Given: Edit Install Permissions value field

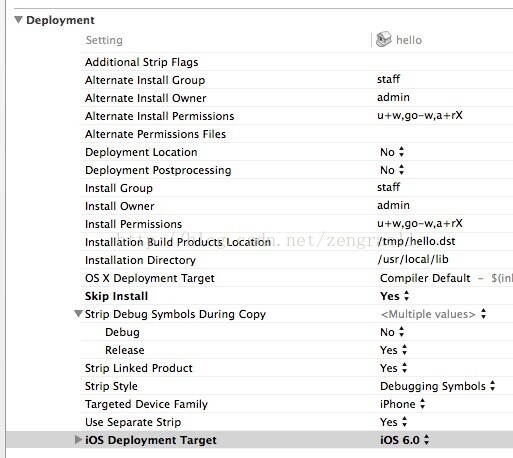Looking at the screenshot, I should point(420,223).
